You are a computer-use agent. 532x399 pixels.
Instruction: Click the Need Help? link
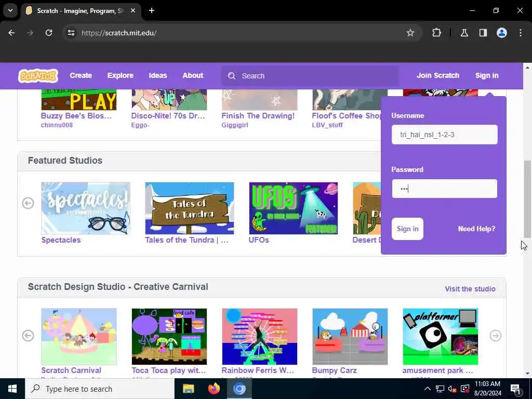click(x=476, y=229)
